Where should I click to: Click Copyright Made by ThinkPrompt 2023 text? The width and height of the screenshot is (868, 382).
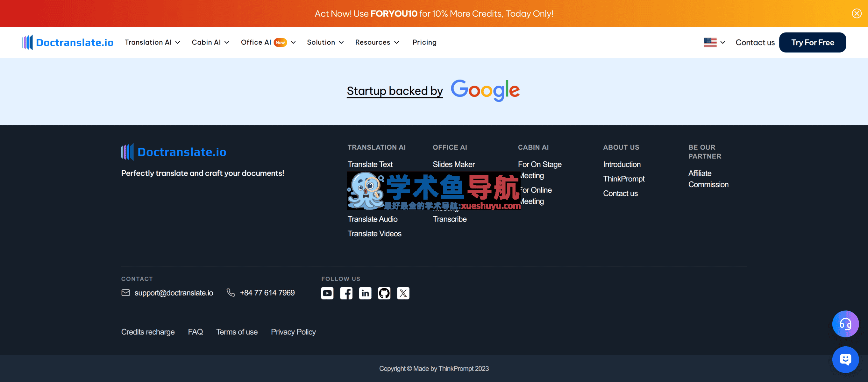click(434, 369)
